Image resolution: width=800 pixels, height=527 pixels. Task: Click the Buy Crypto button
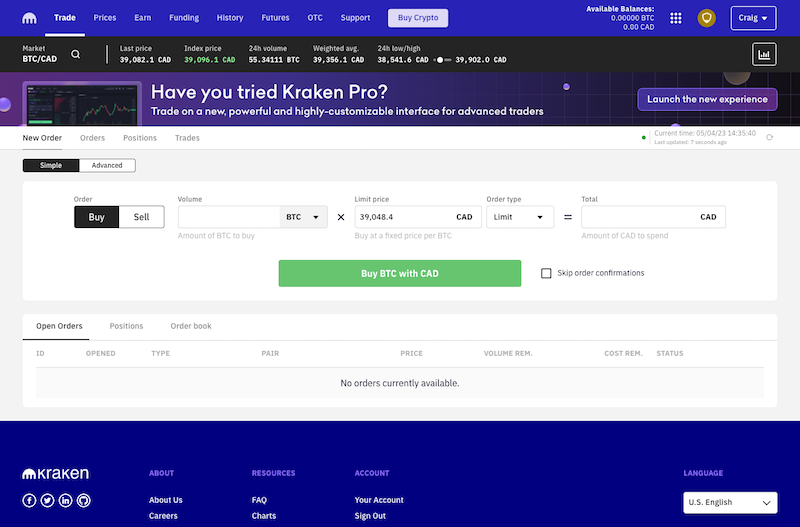click(x=418, y=18)
